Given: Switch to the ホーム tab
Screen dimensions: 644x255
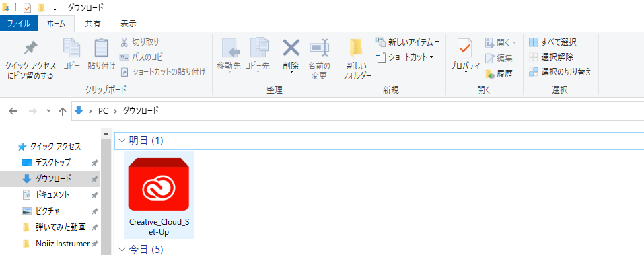Looking at the screenshot, I should pyautogui.click(x=57, y=24).
